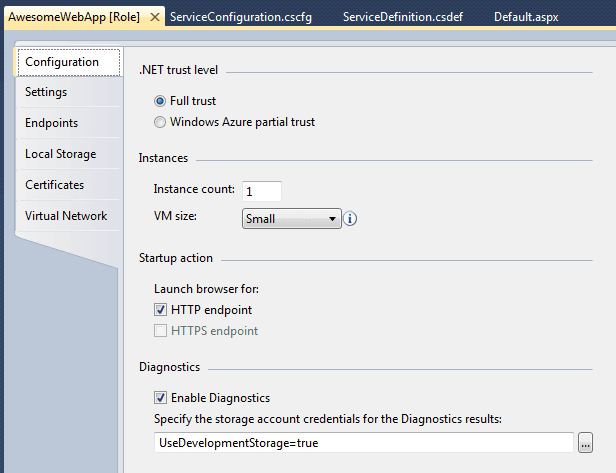Switch to Default.aspx tab

[526, 18]
